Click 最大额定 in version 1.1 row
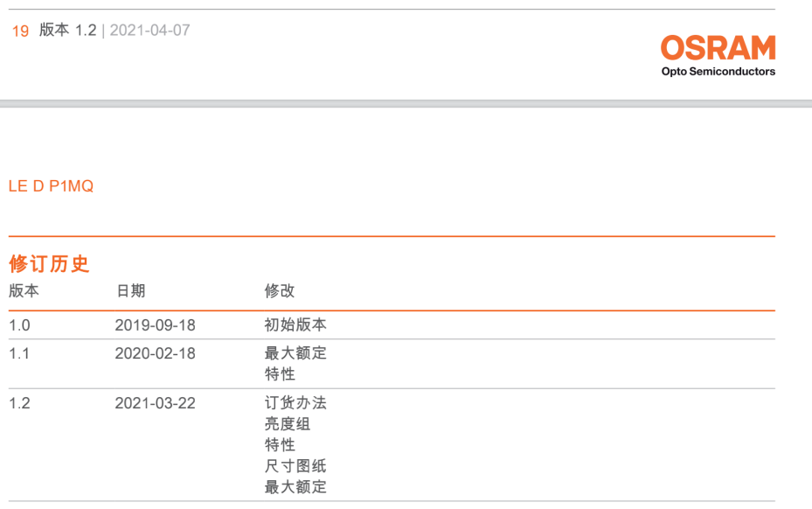Image resolution: width=812 pixels, height=509 pixels. click(x=295, y=353)
